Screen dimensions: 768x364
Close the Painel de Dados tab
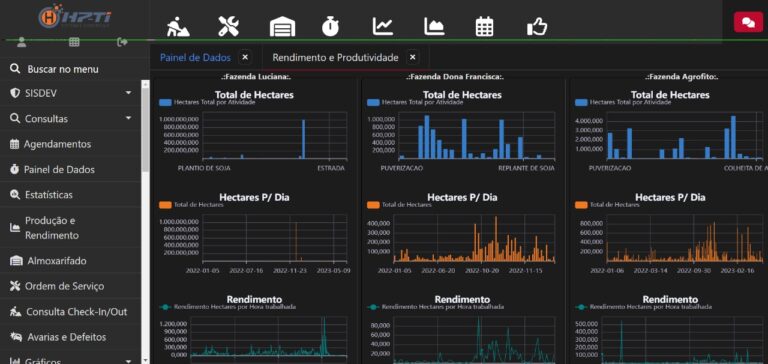tap(245, 57)
